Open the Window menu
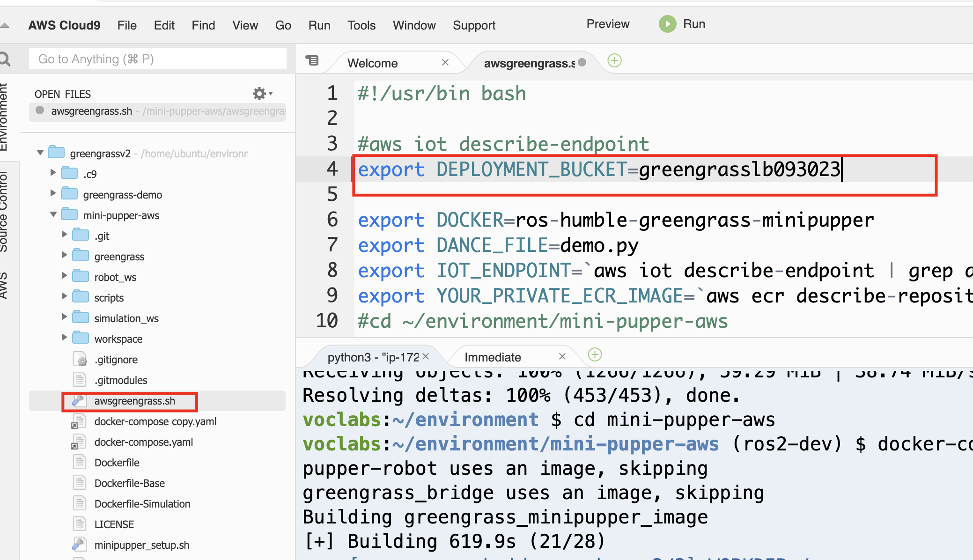Screen dimensions: 973x560 pos(414,25)
